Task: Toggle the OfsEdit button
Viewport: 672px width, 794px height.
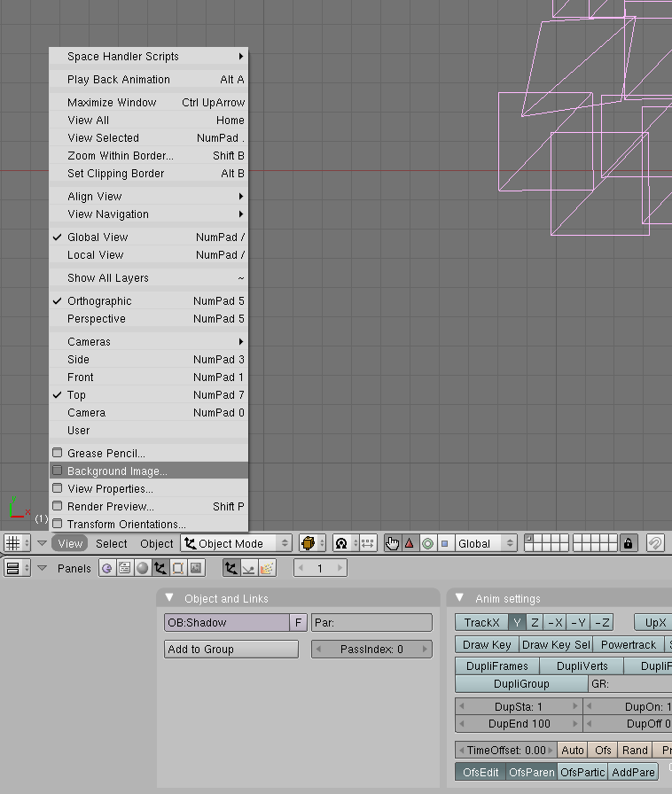Action: [481, 772]
